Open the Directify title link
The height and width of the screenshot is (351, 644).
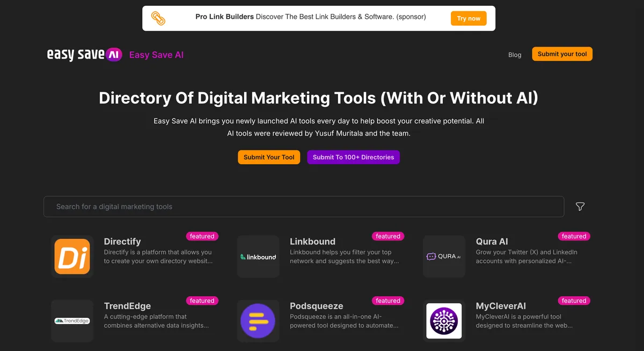point(122,242)
